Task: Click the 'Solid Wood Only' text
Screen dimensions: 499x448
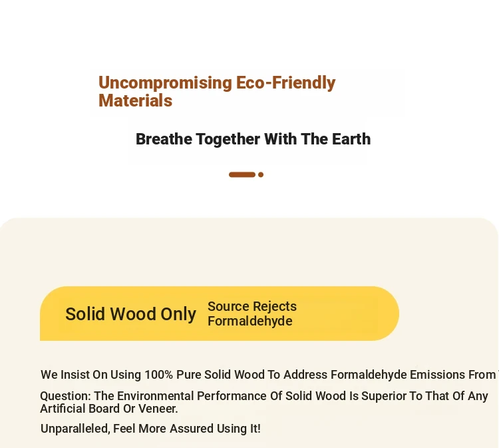Action: [x=130, y=314]
